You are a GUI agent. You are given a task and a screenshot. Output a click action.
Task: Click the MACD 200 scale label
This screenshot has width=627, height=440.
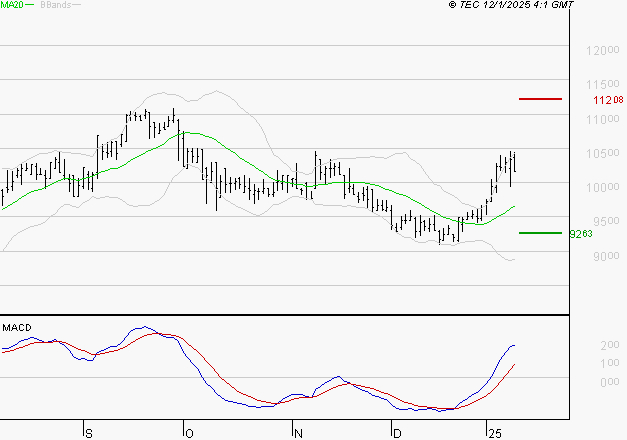[x=610, y=345]
